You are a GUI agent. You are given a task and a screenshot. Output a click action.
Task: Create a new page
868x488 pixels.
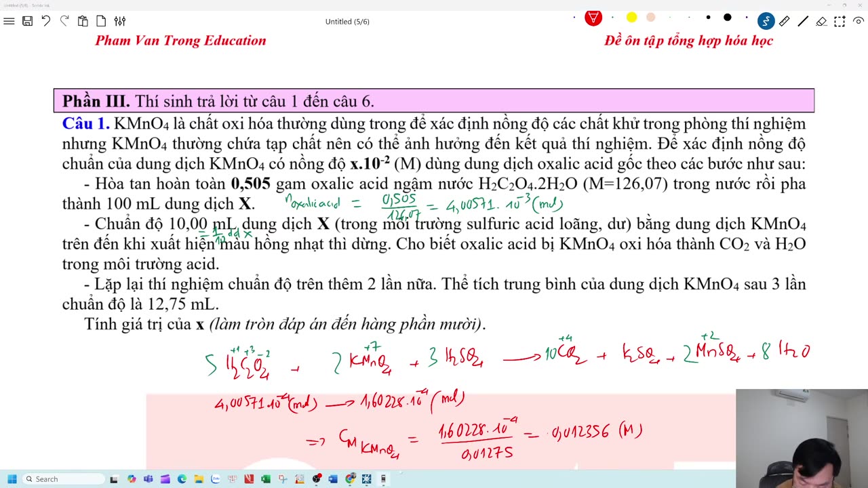[x=101, y=21]
